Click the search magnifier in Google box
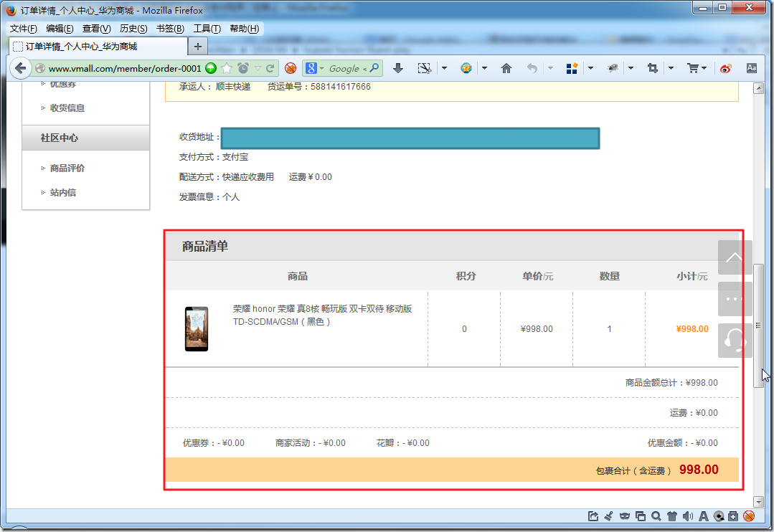 [374, 67]
